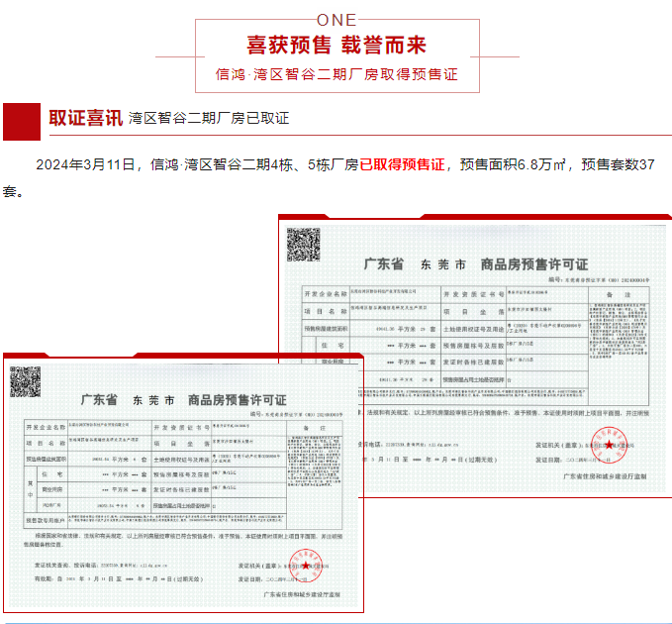Select the ONE label at the top
The image size is (672, 624).
[x=336, y=20]
